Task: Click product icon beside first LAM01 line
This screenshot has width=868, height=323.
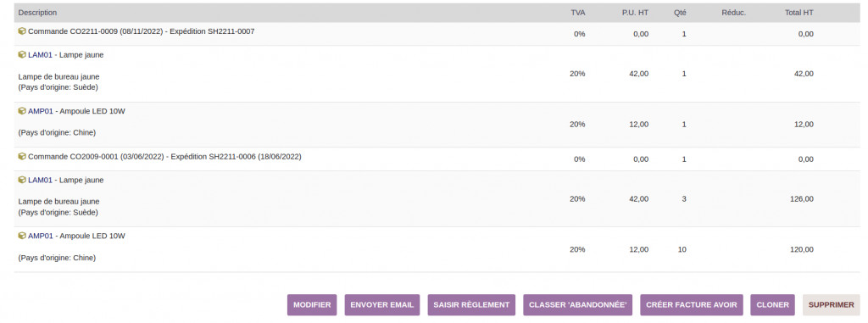Action: (x=22, y=55)
